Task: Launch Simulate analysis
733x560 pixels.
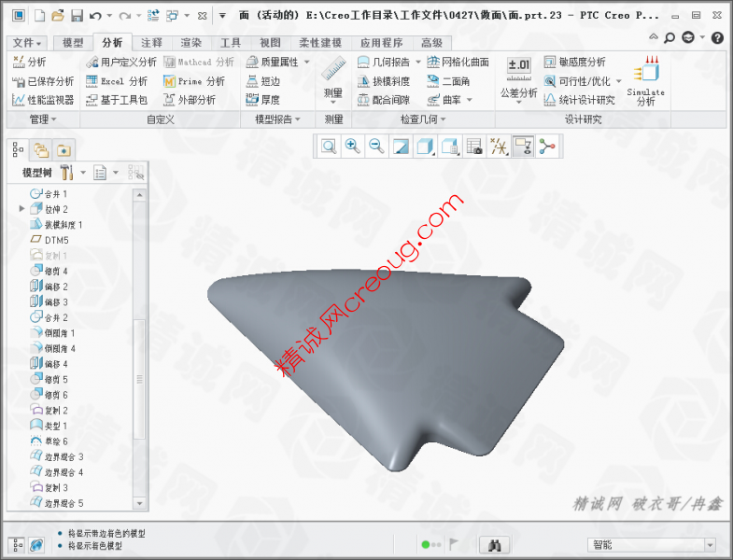Action: 646,80
